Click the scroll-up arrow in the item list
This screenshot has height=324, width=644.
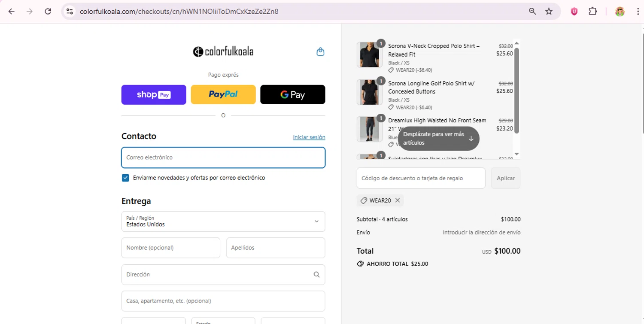point(517,43)
